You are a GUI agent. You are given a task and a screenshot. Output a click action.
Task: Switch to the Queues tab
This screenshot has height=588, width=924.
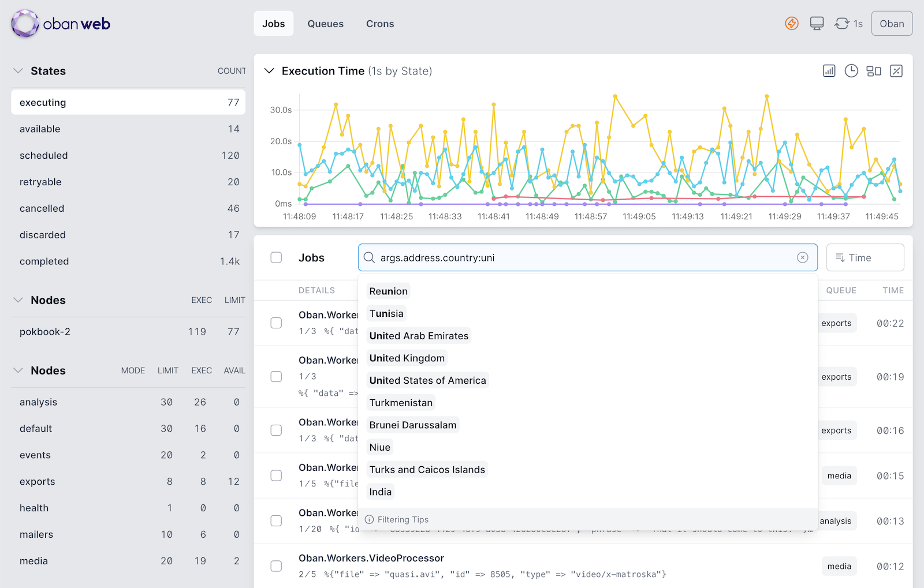click(x=325, y=24)
